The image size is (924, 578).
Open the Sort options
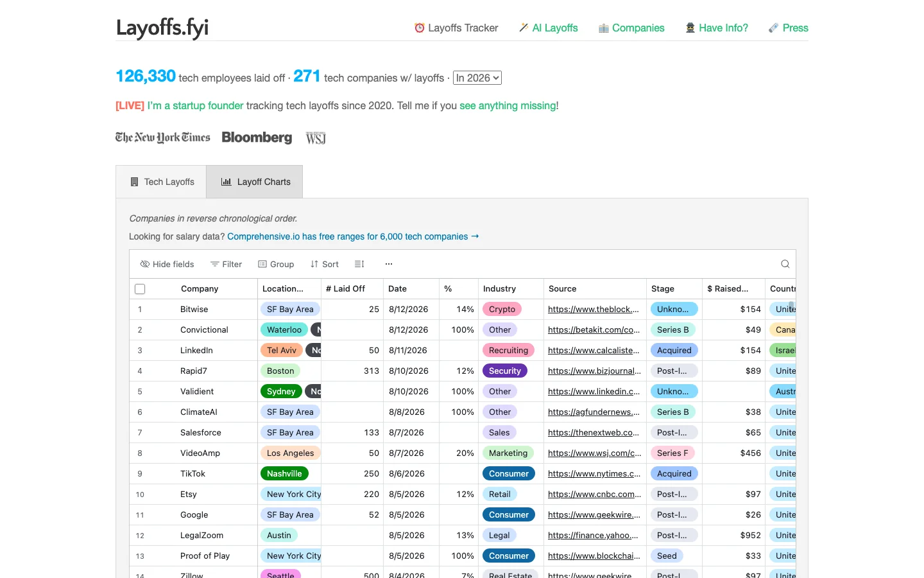pyautogui.click(x=325, y=264)
